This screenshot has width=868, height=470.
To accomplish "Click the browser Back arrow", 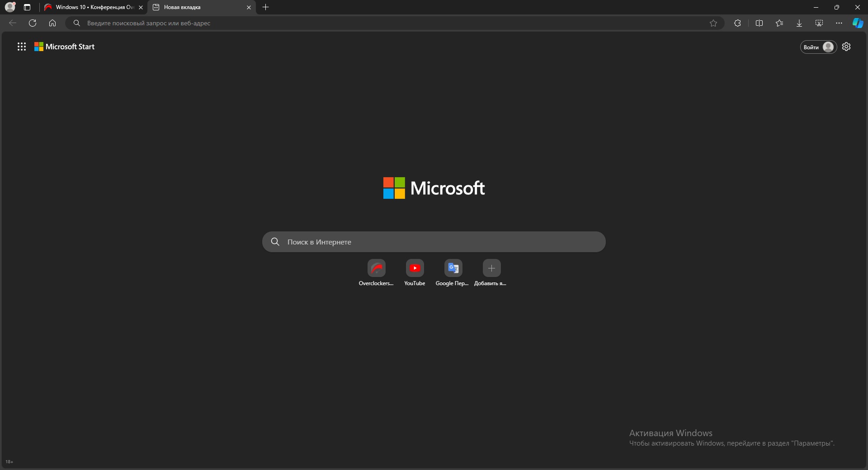I will 13,23.
